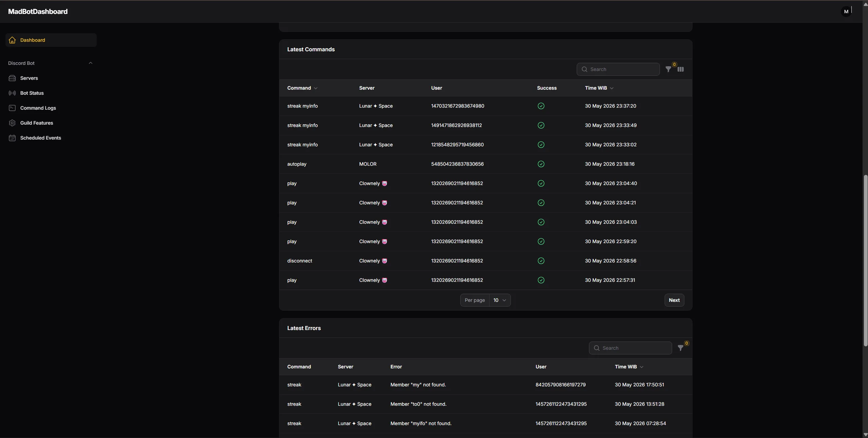The image size is (868, 438).
Task: Click the Guild Features gear icon
Action: [x=12, y=123]
